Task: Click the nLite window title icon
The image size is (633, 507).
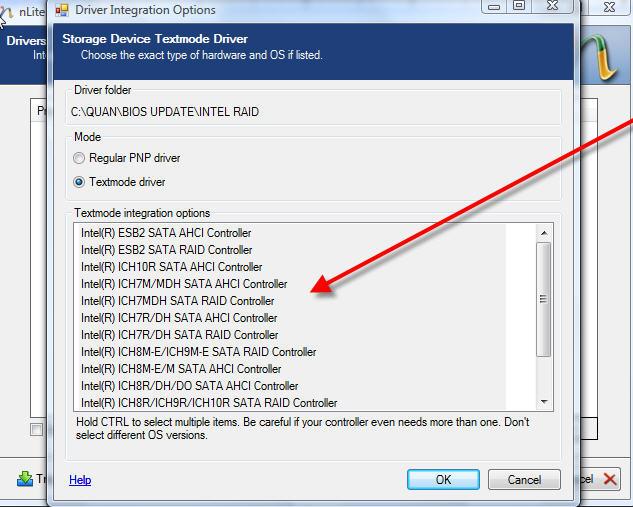Action: click(6, 13)
